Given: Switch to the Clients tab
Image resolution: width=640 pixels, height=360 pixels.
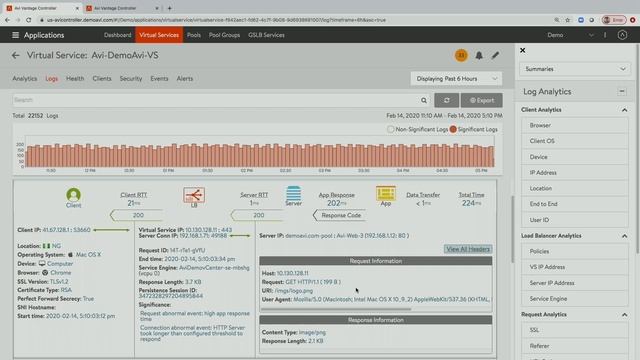Looking at the screenshot, I should click(x=102, y=78).
